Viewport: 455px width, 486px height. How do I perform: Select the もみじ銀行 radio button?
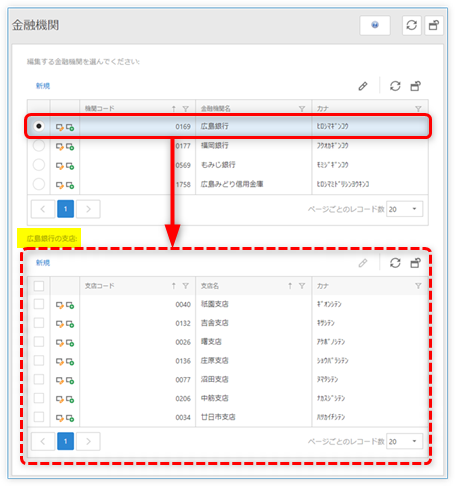coord(39,165)
